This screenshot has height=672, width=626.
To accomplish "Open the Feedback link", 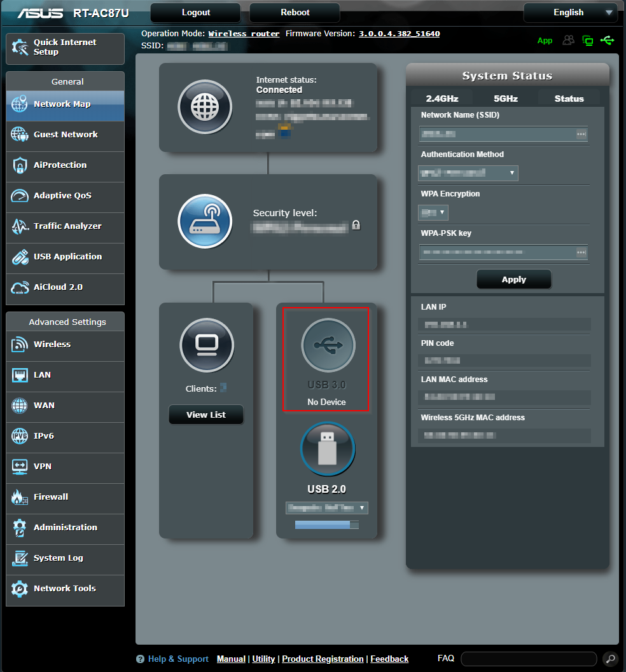I will (x=389, y=659).
